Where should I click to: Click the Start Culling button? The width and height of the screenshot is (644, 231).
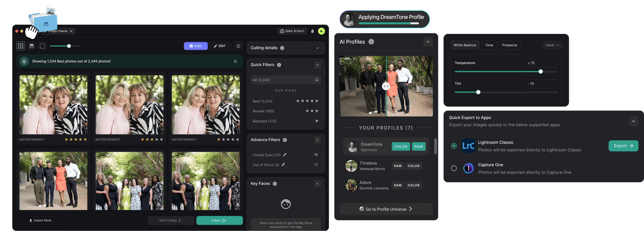tap(170, 220)
